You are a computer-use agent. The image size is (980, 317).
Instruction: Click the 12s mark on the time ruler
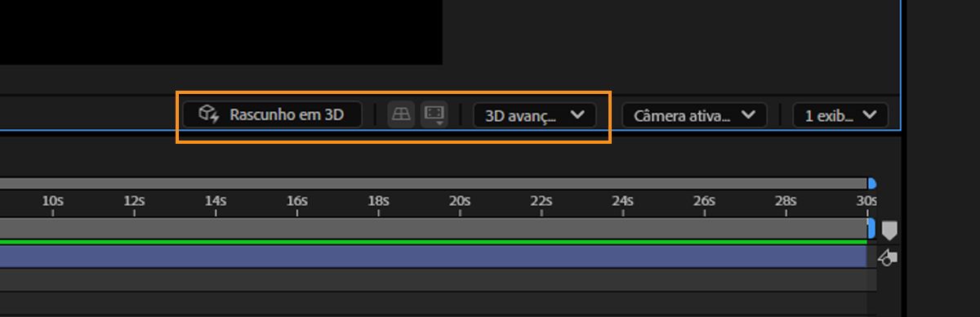[135, 201]
